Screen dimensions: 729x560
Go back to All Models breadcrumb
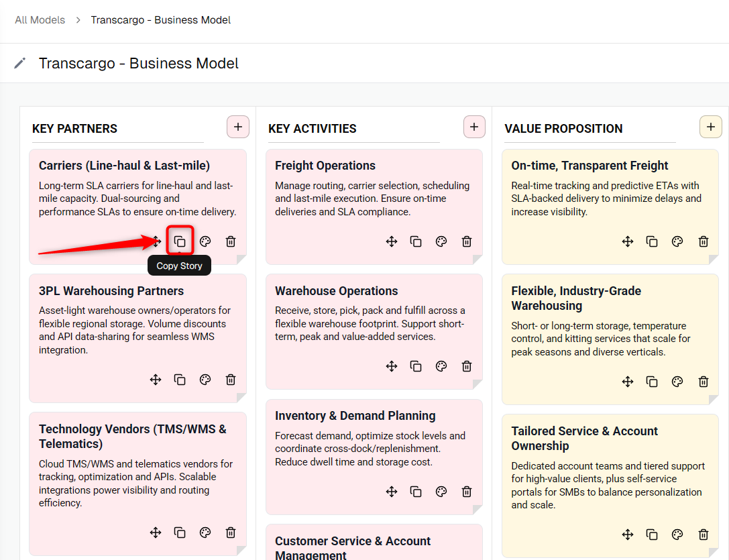[40, 20]
